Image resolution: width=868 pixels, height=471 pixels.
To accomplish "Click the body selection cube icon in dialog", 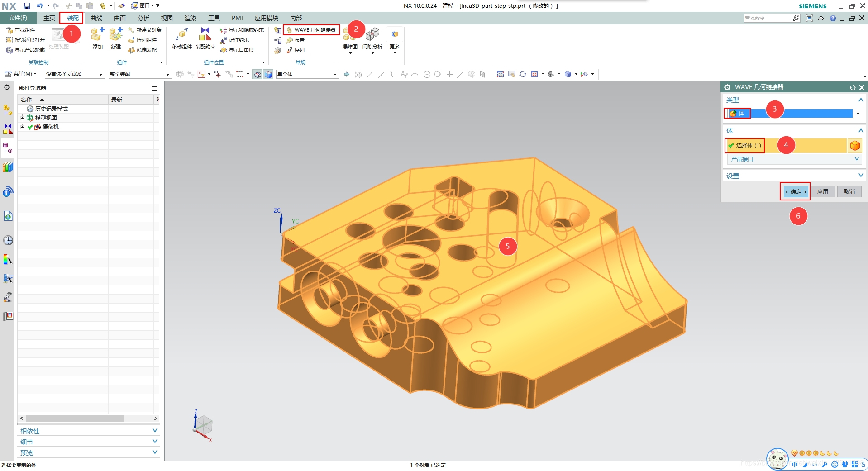I will click(x=855, y=146).
